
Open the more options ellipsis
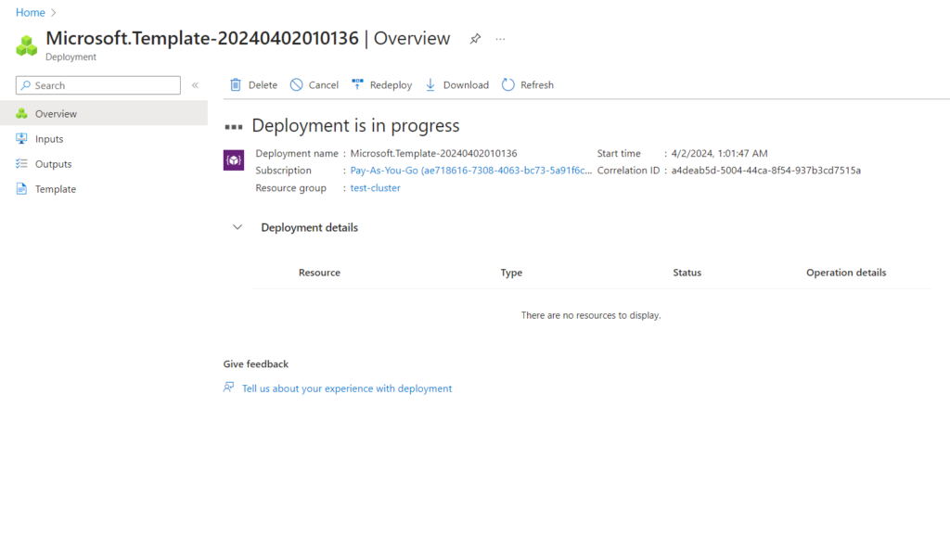tap(500, 39)
